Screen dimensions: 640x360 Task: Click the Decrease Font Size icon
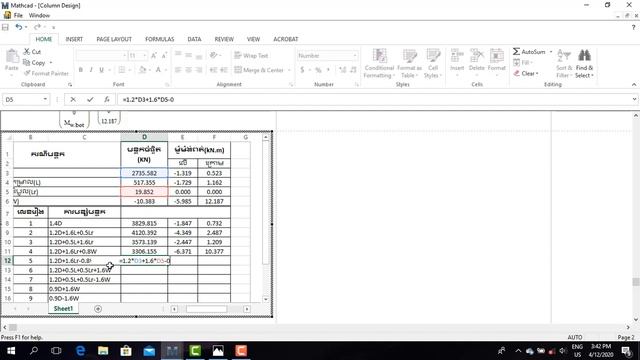click(164, 56)
